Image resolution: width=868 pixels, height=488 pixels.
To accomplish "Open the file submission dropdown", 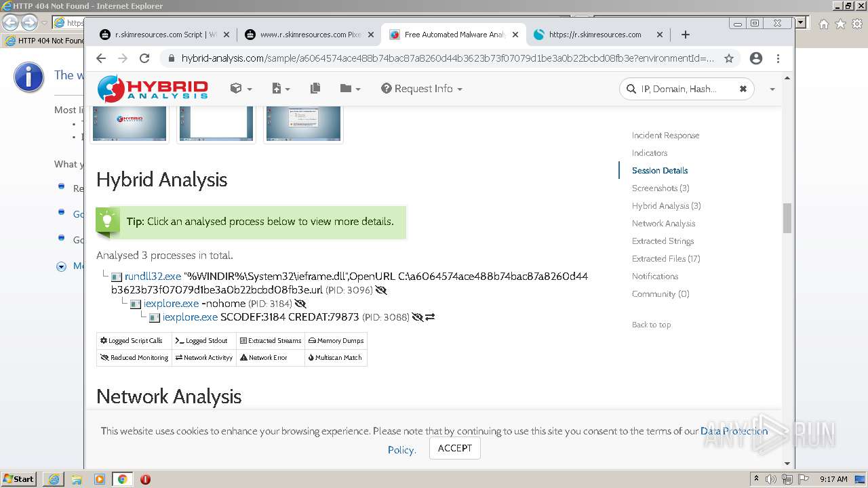I will [x=281, y=89].
